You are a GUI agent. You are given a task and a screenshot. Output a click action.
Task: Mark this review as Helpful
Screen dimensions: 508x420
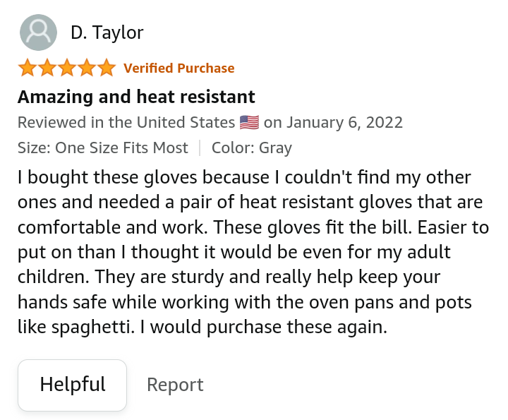[72, 385]
